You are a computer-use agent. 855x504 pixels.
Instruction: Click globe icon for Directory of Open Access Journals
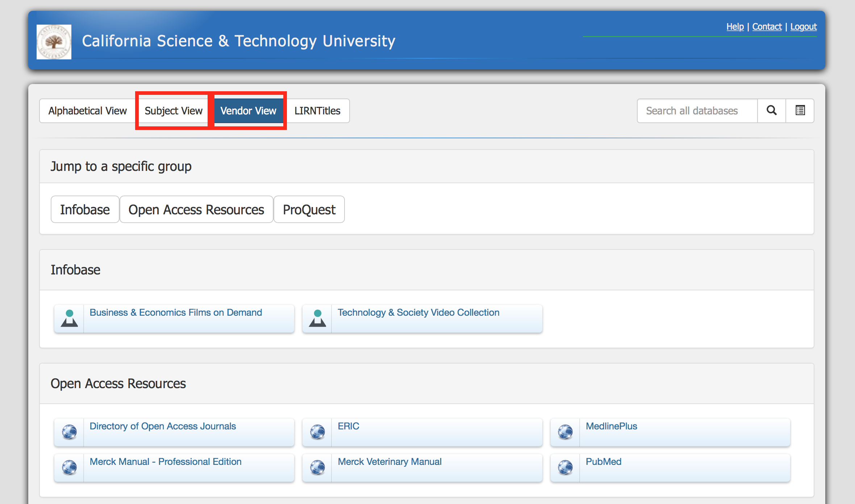[69, 432]
